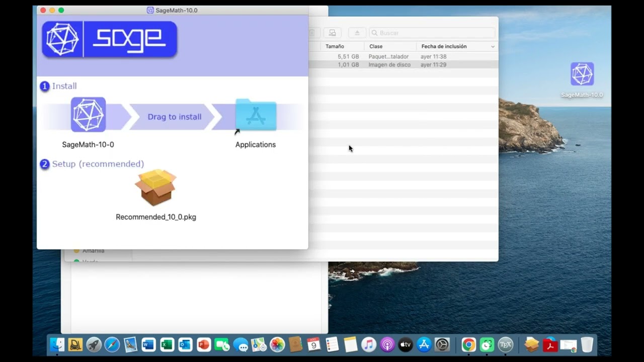This screenshot has height=362, width=644.
Task: Open Microsoft Excel in the Dock
Action: point(167,345)
